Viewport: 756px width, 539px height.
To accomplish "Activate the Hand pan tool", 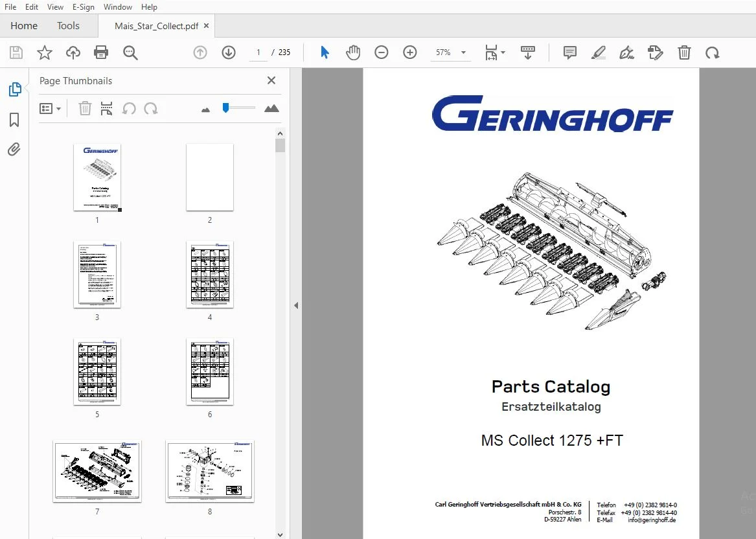I will [x=353, y=52].
